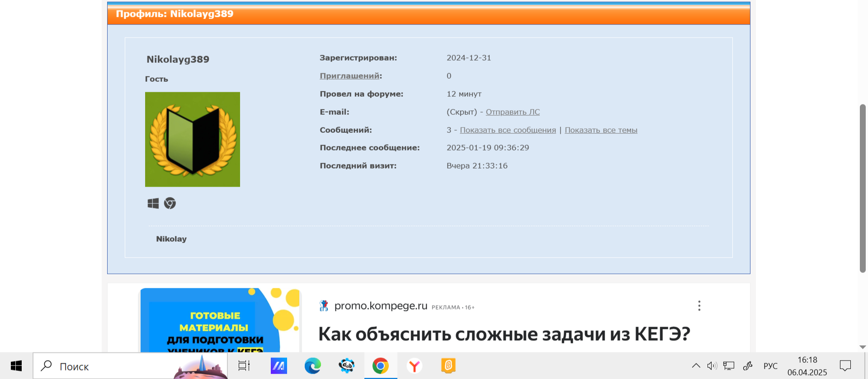Click the Отправить ЛС link
Viewport: 868px width, 379px height.
tap(513, 112)
